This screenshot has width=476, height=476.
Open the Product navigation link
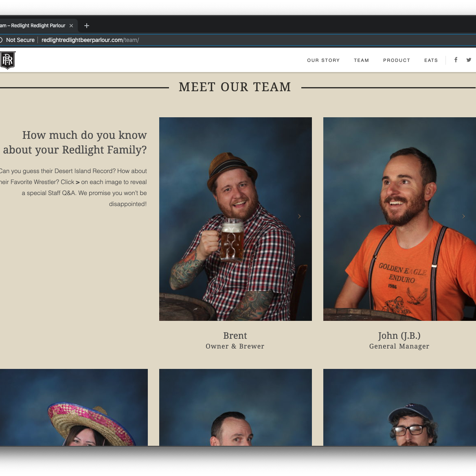coord(396,60)
